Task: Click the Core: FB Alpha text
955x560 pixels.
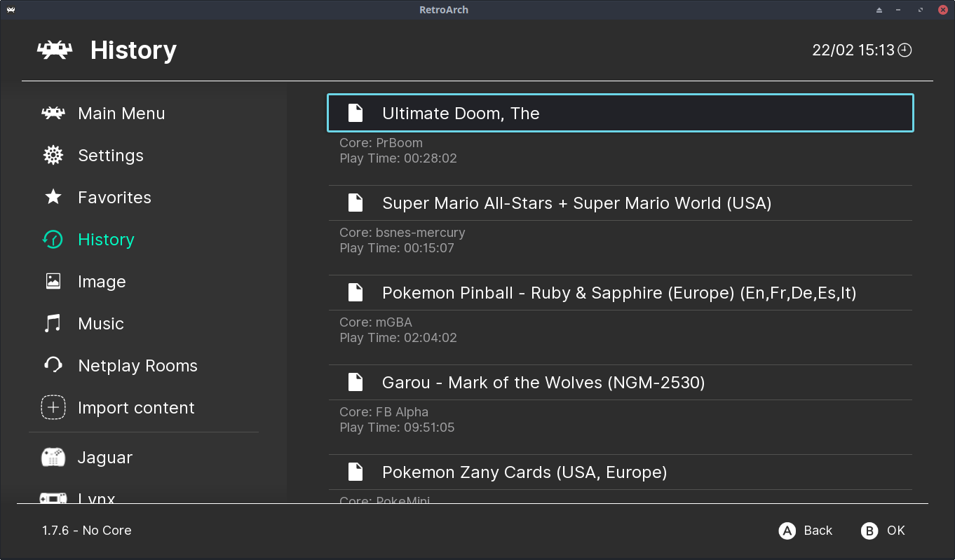Action: click(384, 412)
